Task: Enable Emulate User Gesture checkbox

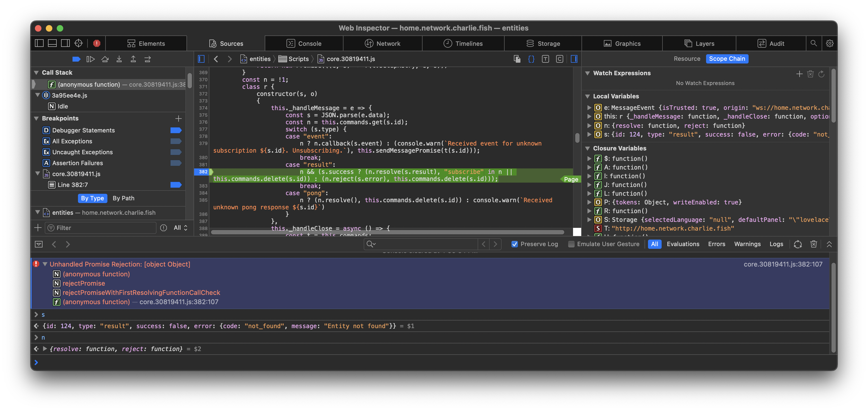Action: click(x=571, y=244)
